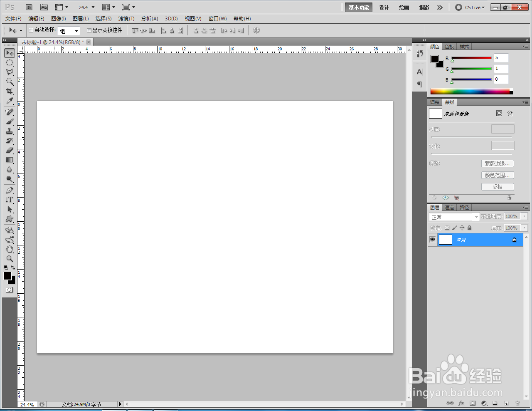Open the History panel icon

click(420, 54)
